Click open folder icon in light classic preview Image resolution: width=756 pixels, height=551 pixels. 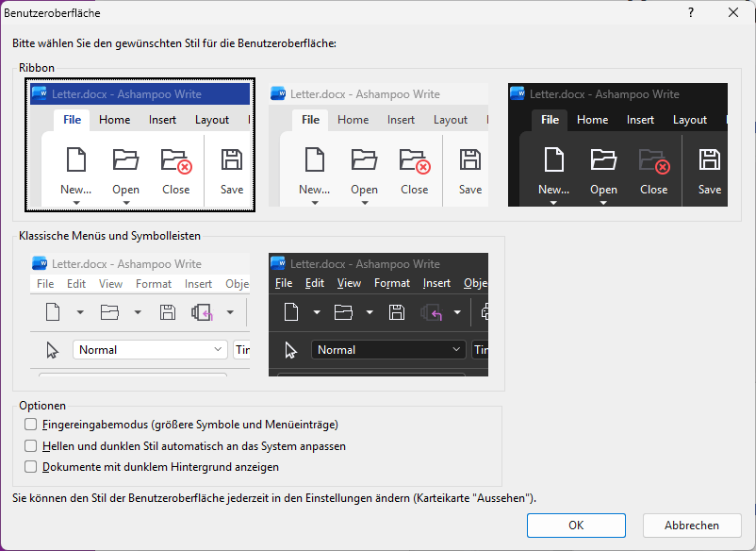click(x=109, y=312)
